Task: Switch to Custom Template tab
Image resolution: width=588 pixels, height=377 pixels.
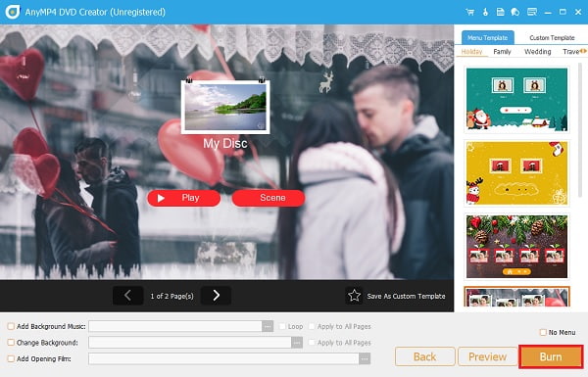Action: point(552,38)
